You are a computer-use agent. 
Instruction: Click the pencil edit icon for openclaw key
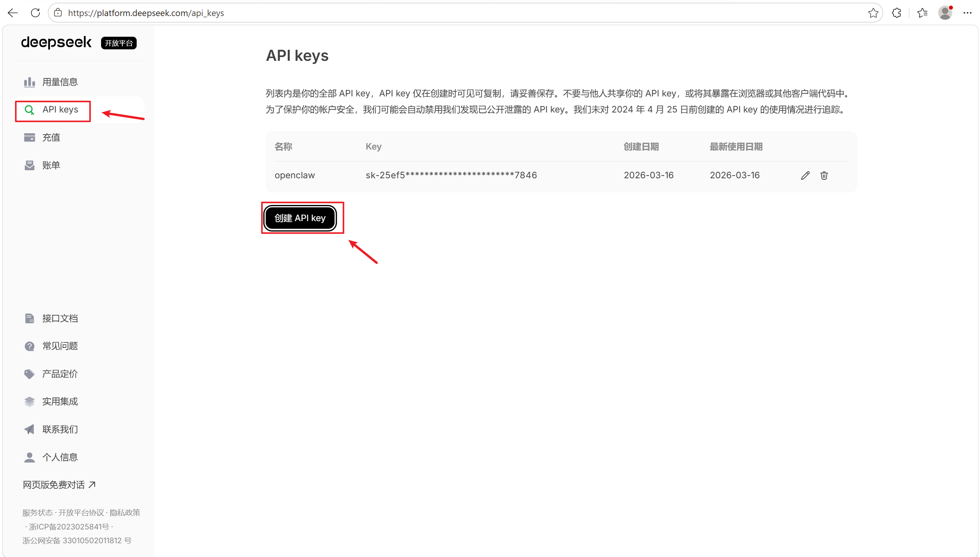[805, 175]
